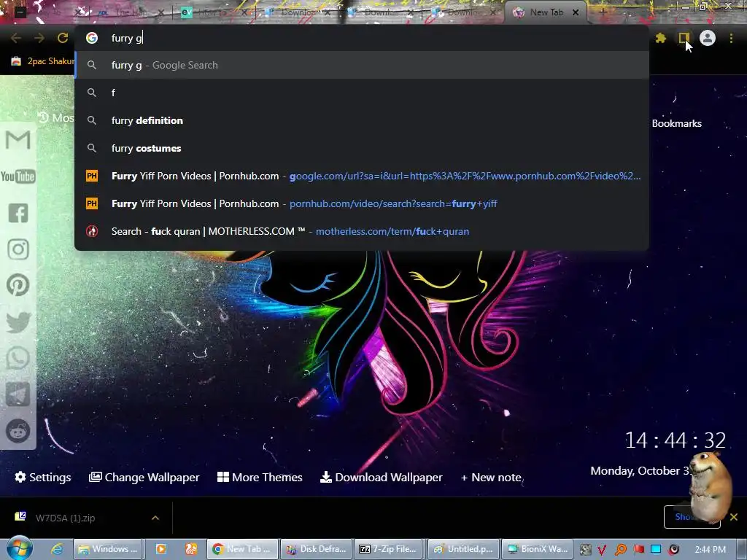Switch to Disk Defragmenter taskbar button
Screen dimensions: 747x560
point(317,549)
